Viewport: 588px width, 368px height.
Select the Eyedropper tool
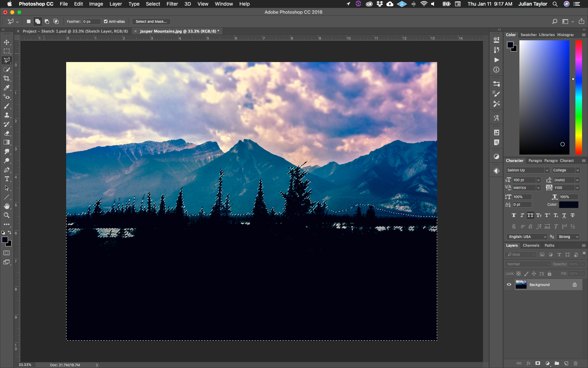[7, 88]
